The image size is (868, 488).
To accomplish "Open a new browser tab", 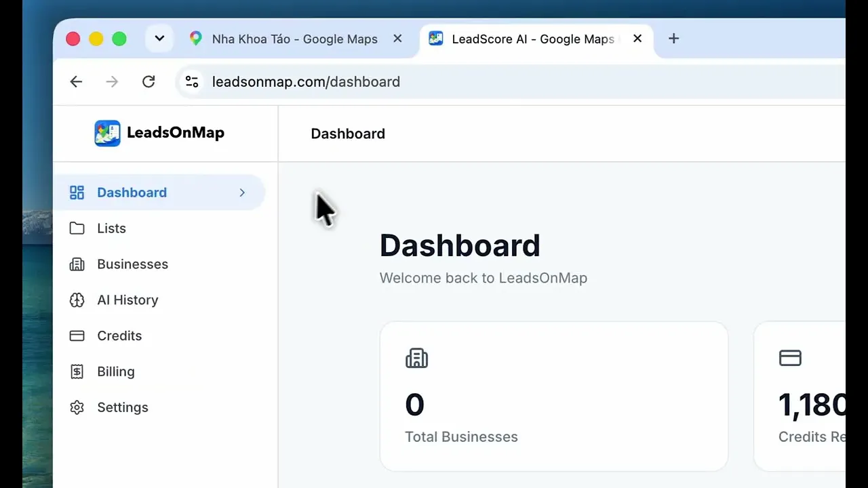I will (673, 39).
